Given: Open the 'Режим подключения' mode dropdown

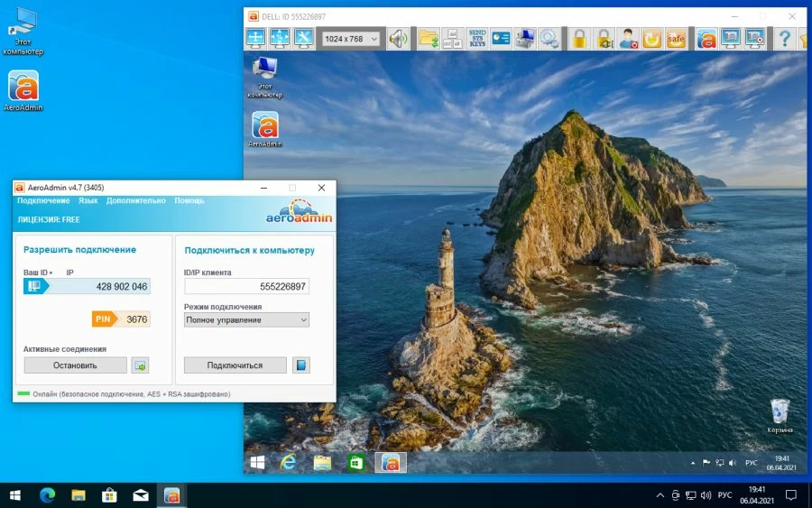Looking at the screenshot, I should click(246, 320).
